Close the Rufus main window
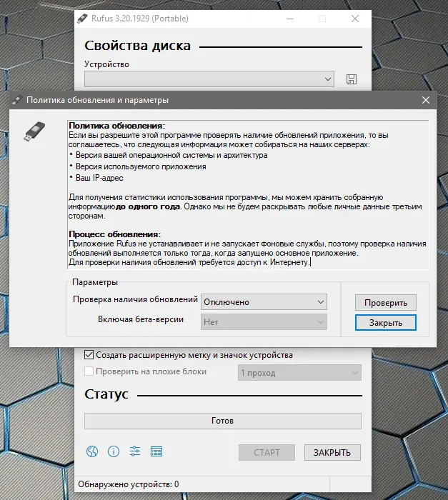Screen dimensions: 448x500 coord(355,19)
